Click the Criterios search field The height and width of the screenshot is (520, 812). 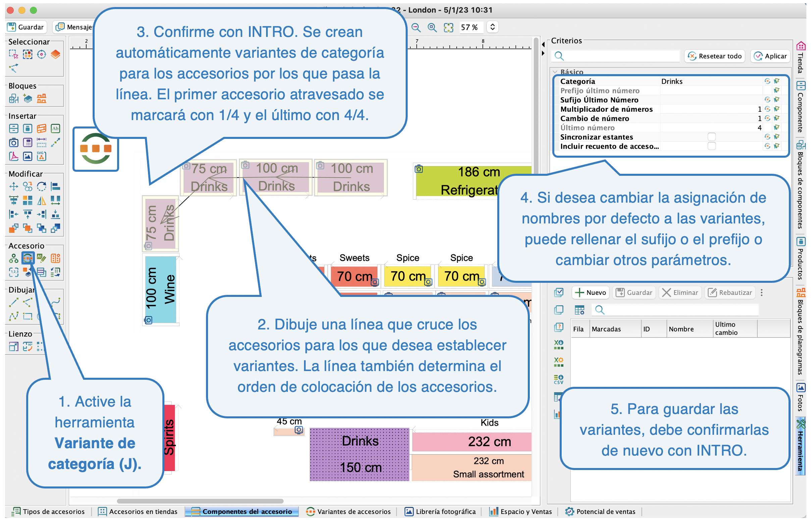615,56
